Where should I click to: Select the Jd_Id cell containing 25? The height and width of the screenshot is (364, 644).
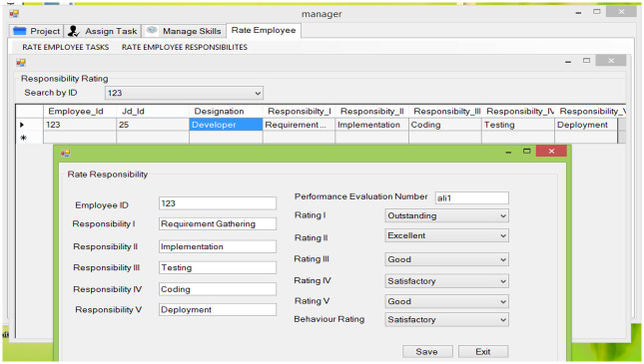tap(153, 125)
